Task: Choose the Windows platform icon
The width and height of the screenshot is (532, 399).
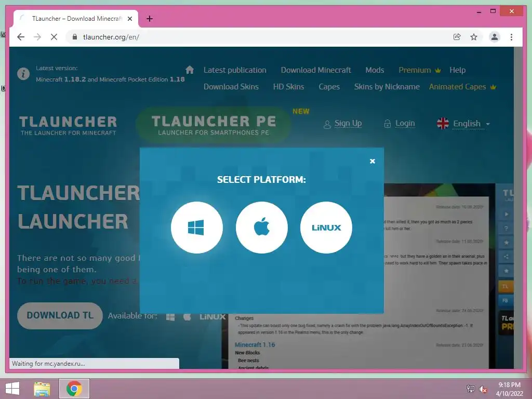Action: 197,228
